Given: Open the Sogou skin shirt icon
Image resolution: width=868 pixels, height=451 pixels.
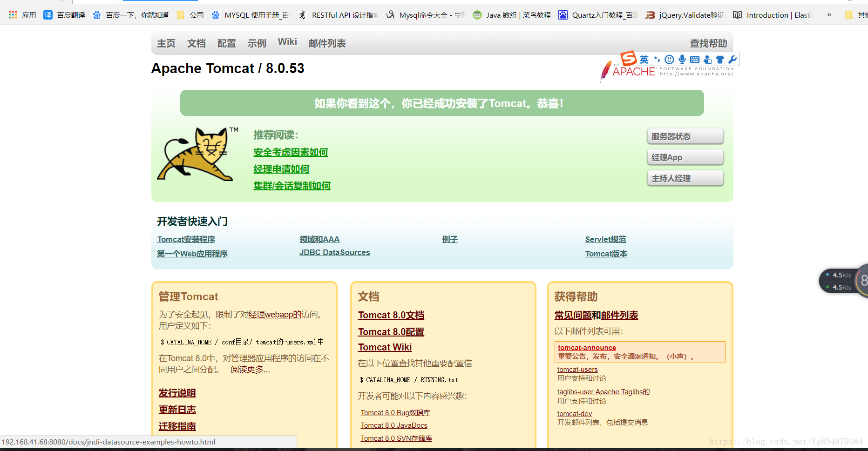Looking at the screenshot, I should pyautogui.click(x=720, y=60).
